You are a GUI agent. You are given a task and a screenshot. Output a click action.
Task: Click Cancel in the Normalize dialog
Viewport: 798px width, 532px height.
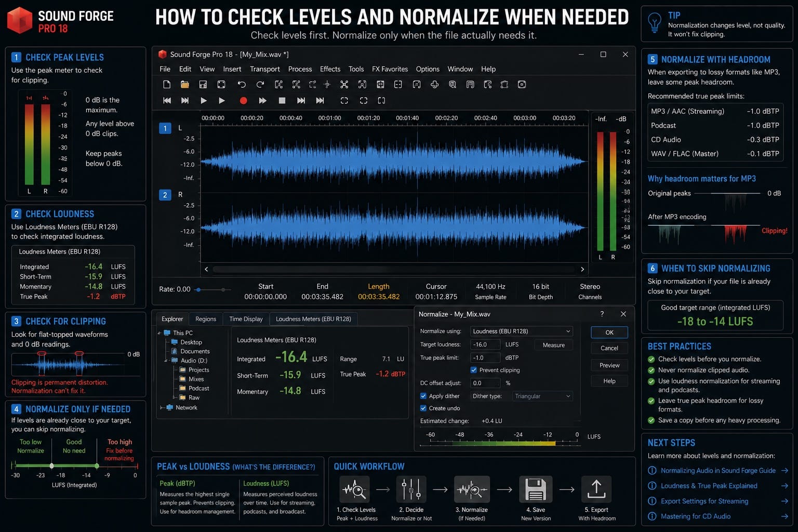click(609, 348)
